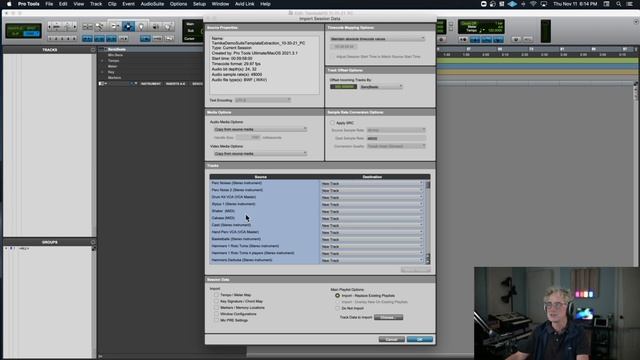Toggle Link Timeline and Edit Selection button
The height and width of the screenshot is (360, 640).
coord(99,39)
